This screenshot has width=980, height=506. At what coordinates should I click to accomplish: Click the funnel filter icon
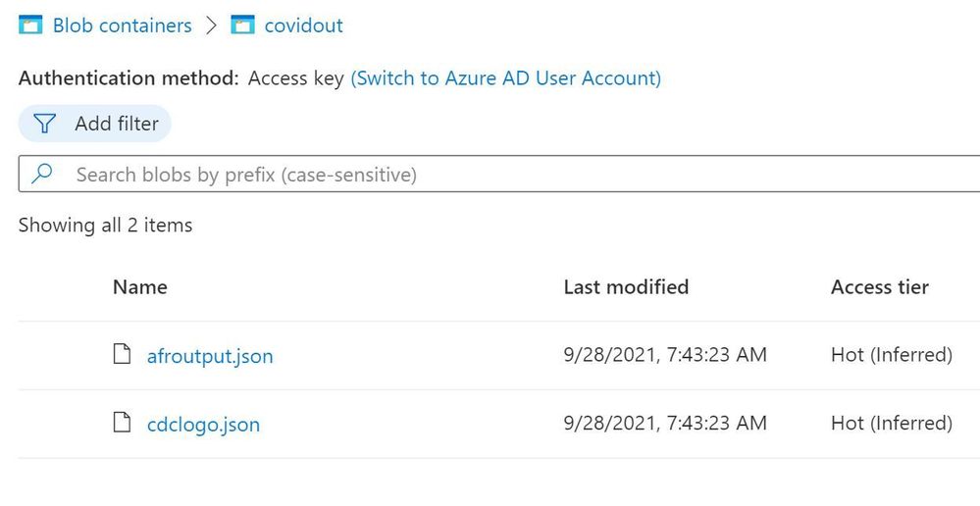pyautogui.click(x=44, y=123)
